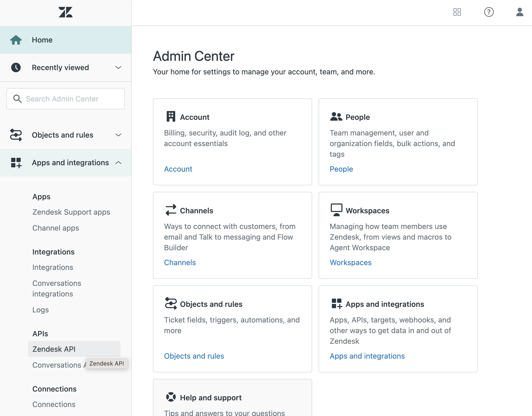Expand the Objects and rules sidebar section
The width and height of the screenshot is (532, 416).
(118, 135)
